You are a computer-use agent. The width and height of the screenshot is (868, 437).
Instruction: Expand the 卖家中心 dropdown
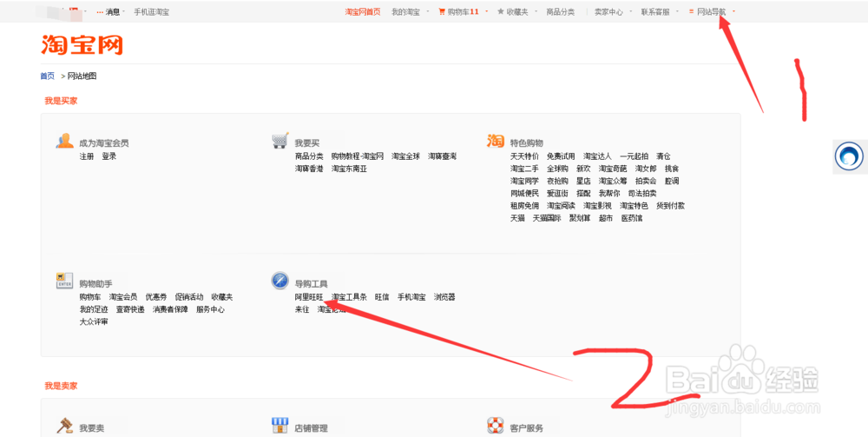click(630, 11)
